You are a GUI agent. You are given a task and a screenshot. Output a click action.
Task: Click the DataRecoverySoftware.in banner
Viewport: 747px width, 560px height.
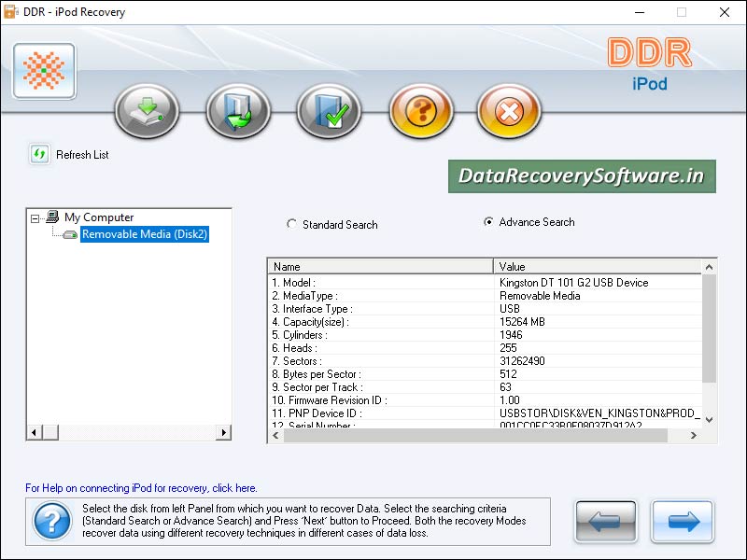(581, 175)
